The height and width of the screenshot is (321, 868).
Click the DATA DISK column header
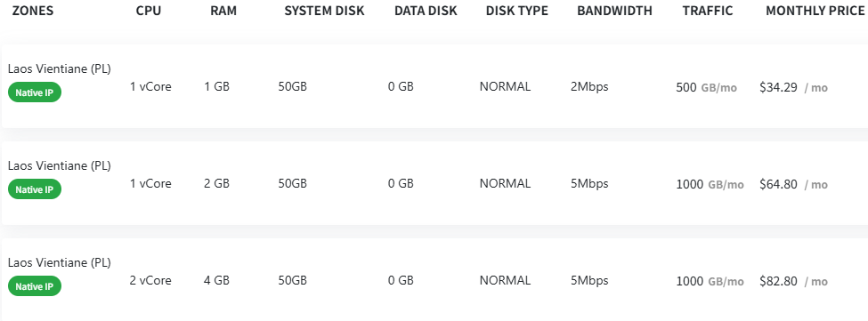click(426, 11)
